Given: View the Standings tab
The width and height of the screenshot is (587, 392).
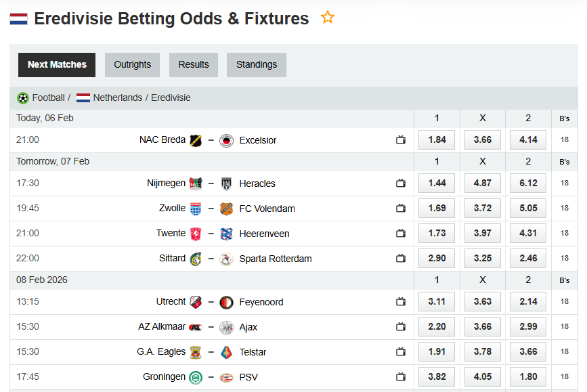Looking at the screenshot, I should click(256, 65).
